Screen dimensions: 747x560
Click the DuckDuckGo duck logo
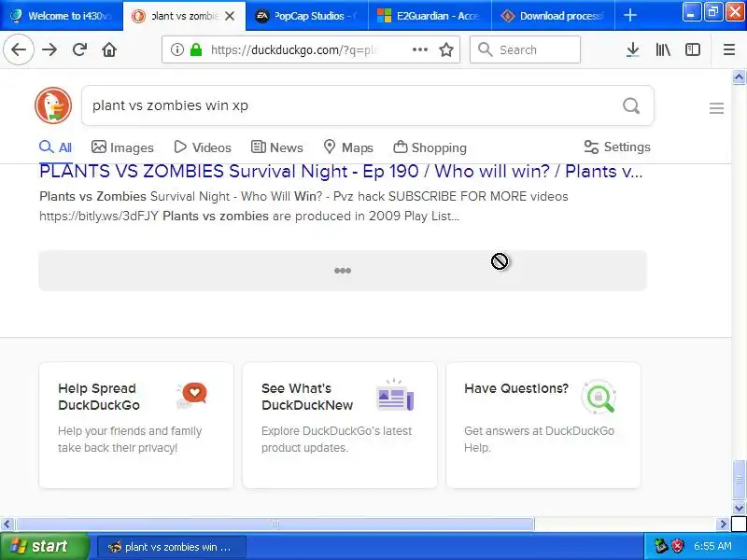[53, 105]
